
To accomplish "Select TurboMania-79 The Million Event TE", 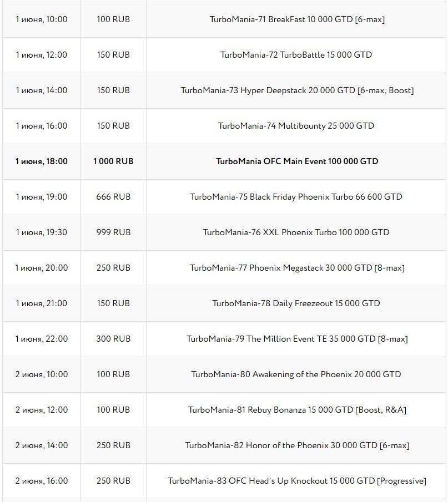I will point(297,339).
